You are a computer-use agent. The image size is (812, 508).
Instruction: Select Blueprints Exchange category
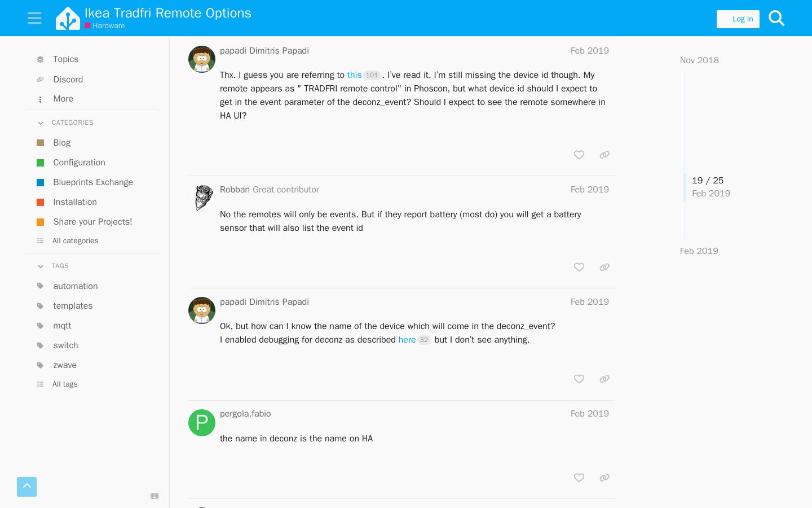tap(93, 182)
